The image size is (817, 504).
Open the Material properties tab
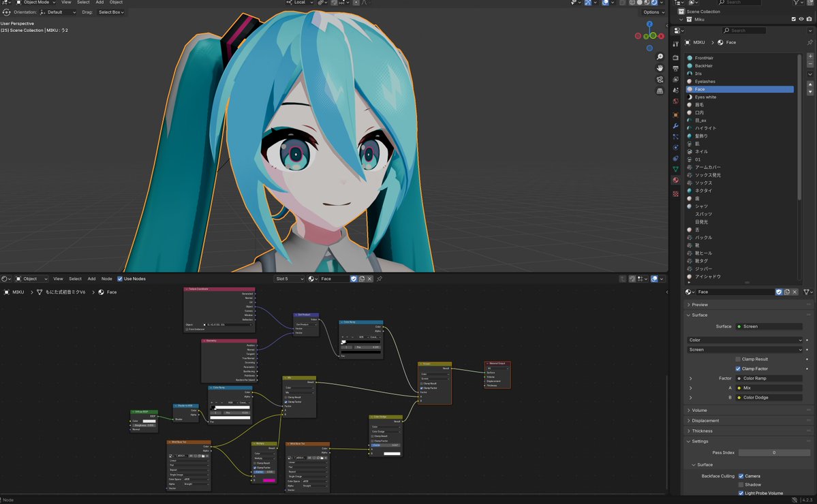tap(676, 180)
